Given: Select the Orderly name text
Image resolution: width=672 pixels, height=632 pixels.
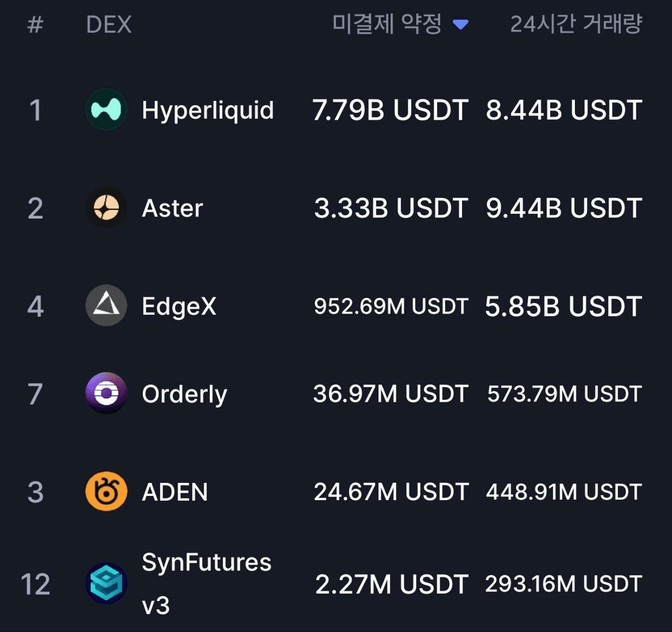Looking at the screenshot, I should click(184, 394).
